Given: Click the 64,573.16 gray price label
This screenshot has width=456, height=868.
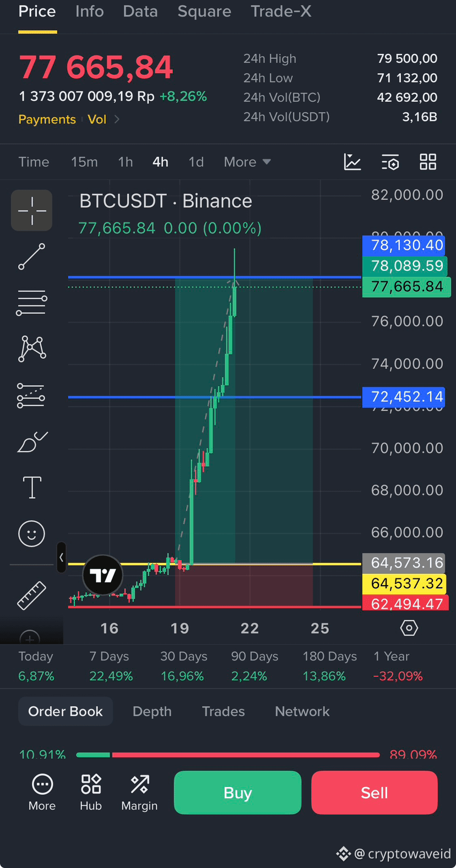Looking at the screenshot, I should (x=404, y=563).
